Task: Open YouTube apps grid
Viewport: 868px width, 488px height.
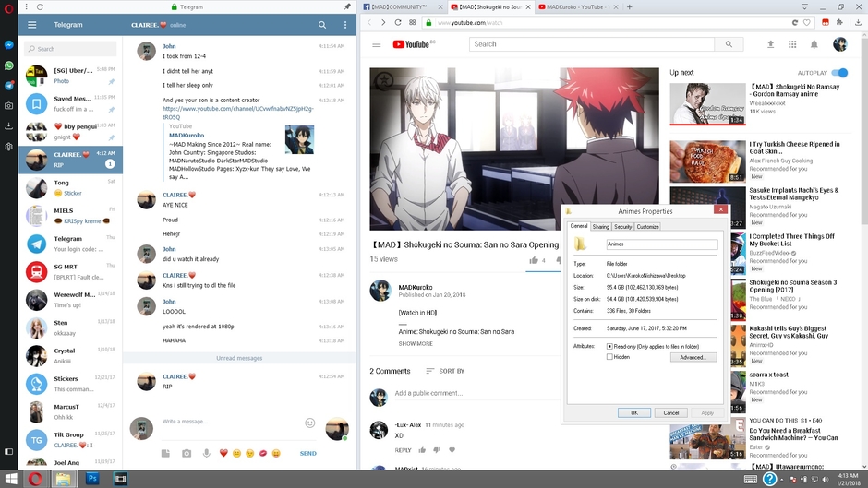Action: (x=792, y=44)
